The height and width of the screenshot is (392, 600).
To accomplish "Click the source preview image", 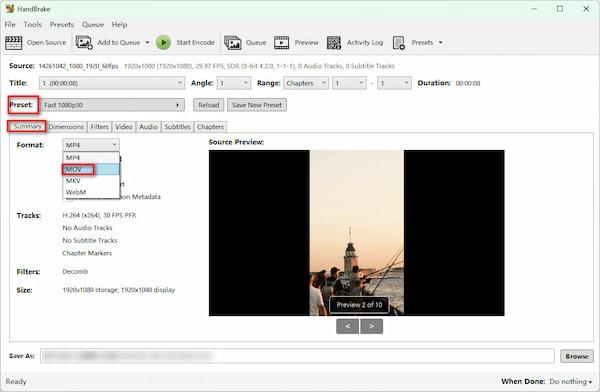I will pos(357,233).
